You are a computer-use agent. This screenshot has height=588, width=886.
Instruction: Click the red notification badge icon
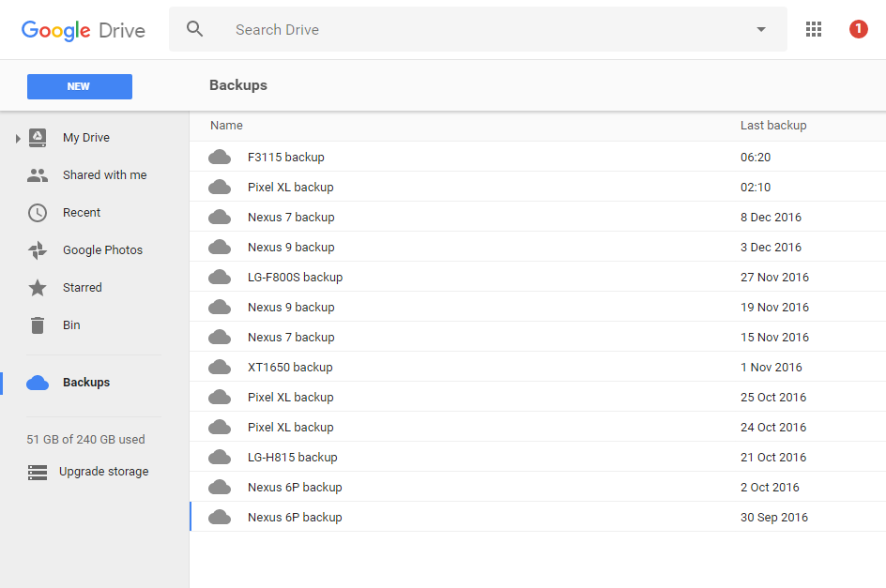(858, 29)
